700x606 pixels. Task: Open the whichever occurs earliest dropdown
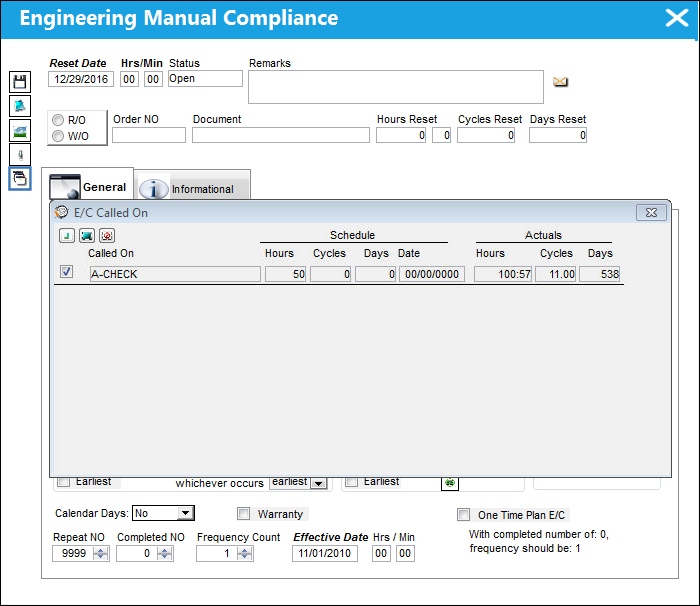tap(318, 483)
